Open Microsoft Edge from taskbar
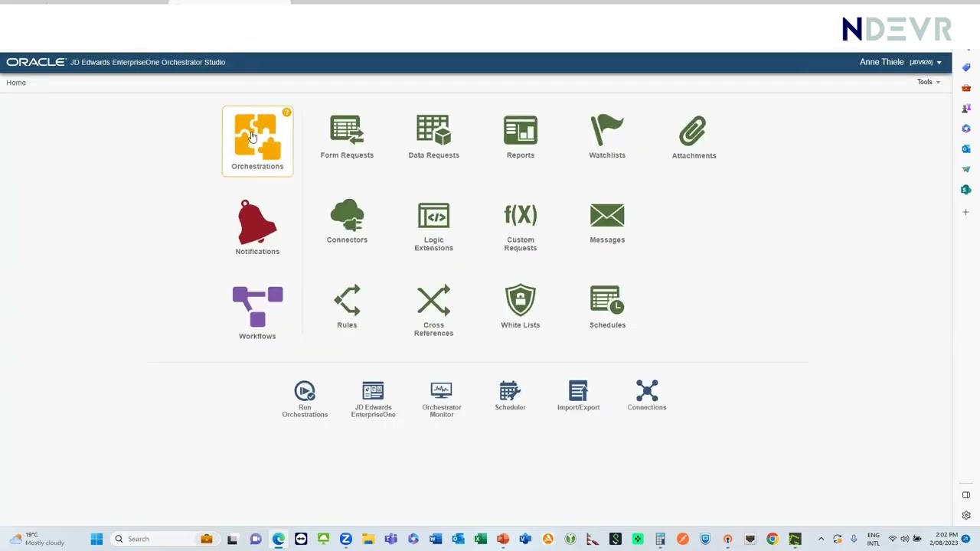Image resolution: width=980 pixels, height=551 pixels. [x=278, y=539]
